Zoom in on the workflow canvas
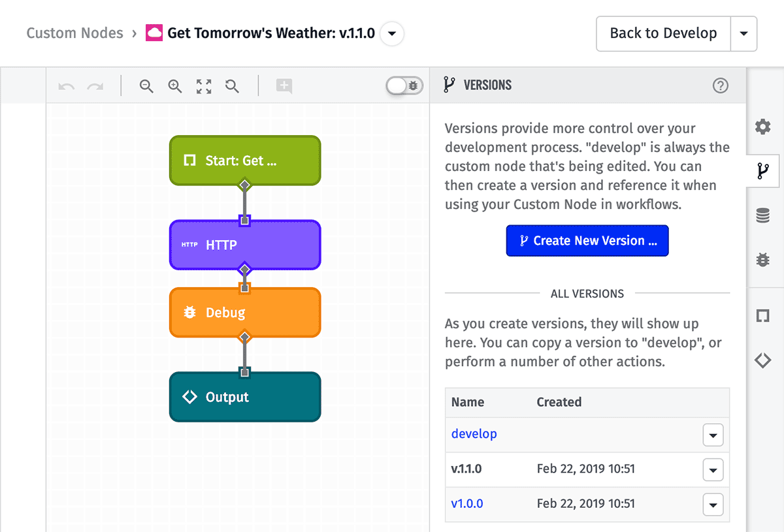This screenshot has width=784, height=532. coord(175,86)
